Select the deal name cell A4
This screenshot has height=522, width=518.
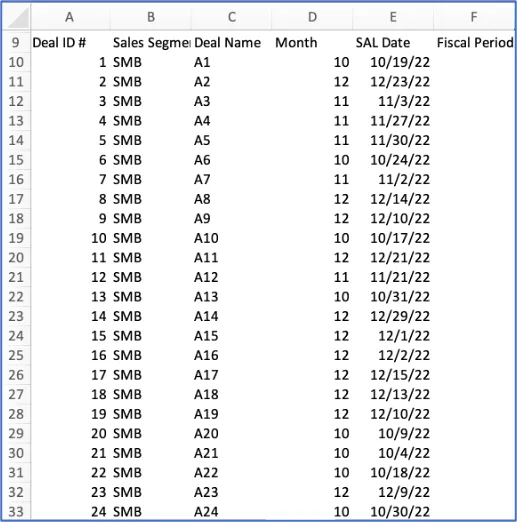[x=232, y=121]
